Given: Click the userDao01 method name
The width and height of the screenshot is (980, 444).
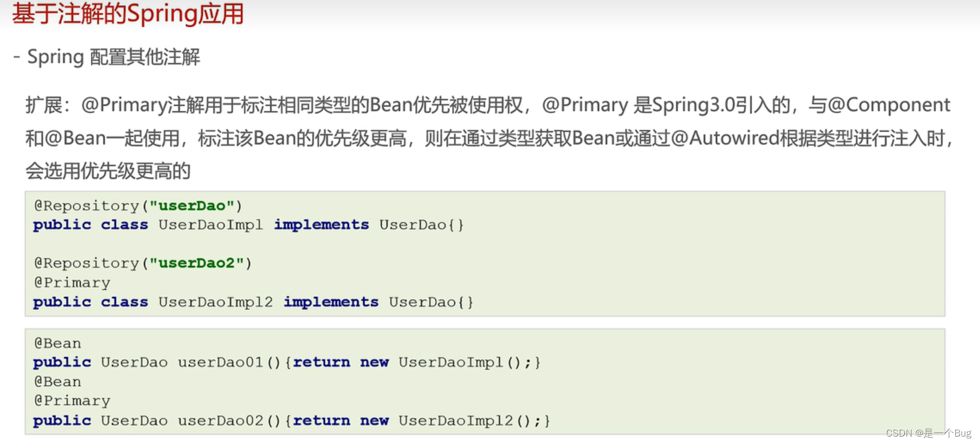Looking at the screenshot, I should (220, 362).
